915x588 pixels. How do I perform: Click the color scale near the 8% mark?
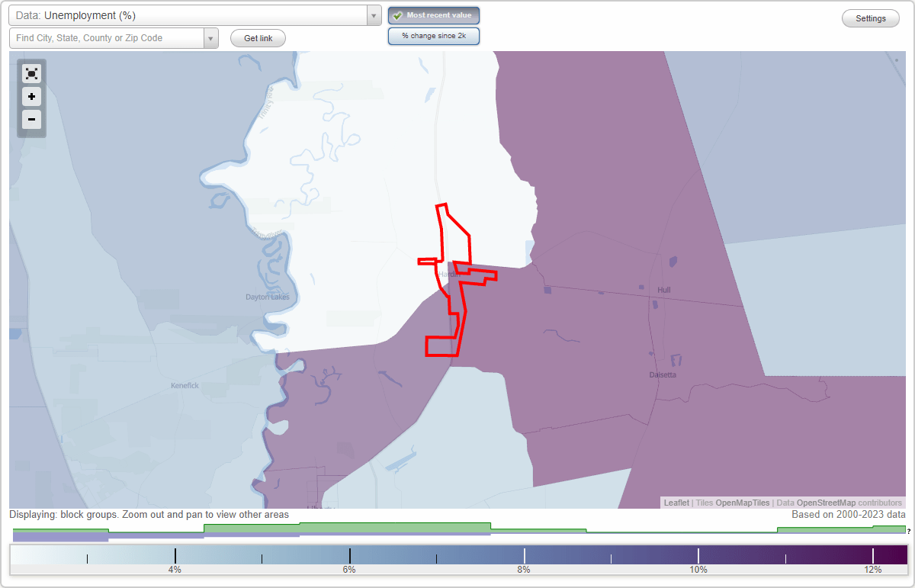coord(524,554)
